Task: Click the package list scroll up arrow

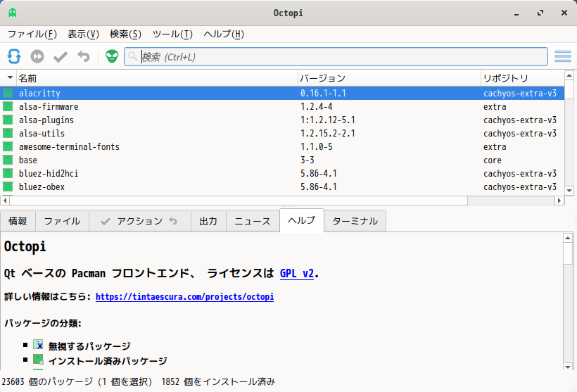Action: click(x=569, y=75)
